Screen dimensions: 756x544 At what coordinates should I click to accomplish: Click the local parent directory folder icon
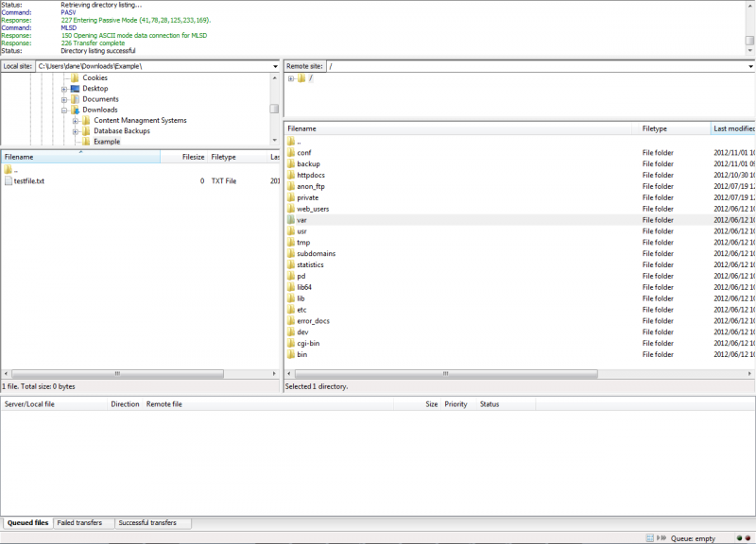9,170
